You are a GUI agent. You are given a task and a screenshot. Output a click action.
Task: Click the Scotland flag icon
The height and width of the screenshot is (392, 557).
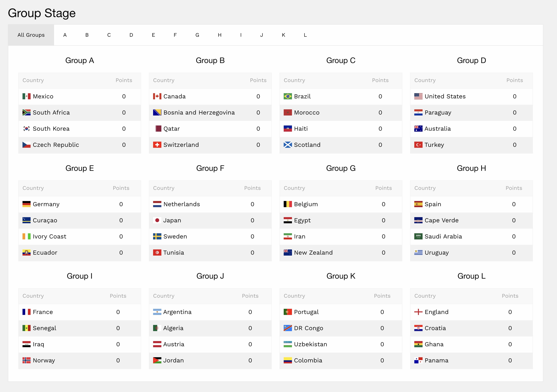click(x=288, y=145)
